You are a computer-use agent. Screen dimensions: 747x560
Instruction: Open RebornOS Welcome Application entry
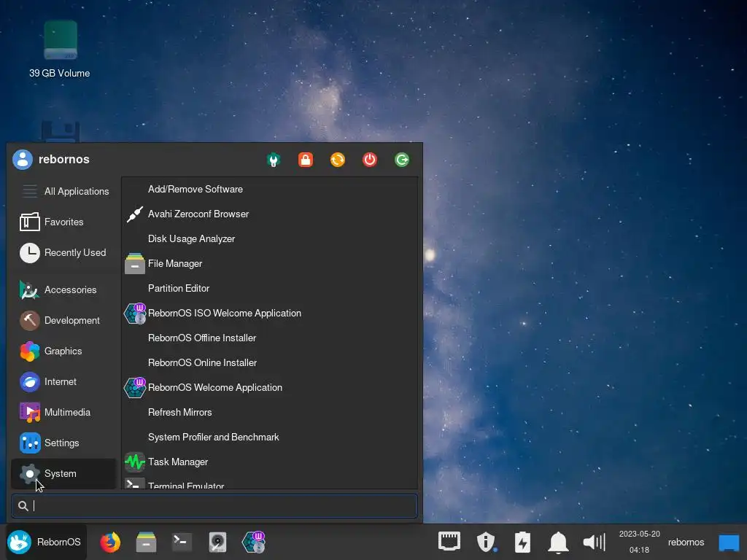pyautogui.click(x=270, y=388)
